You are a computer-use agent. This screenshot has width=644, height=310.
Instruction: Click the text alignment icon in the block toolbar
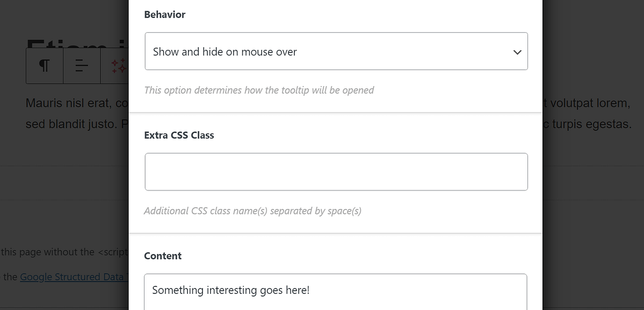[81, 65]
